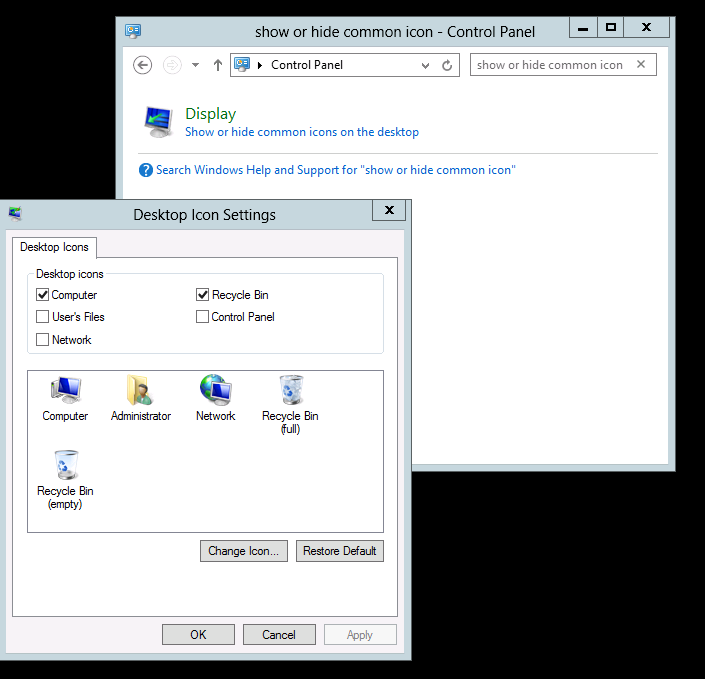705x679 pixels.
Task: Click the blue help question mark icon
Action: pos(146,170)
